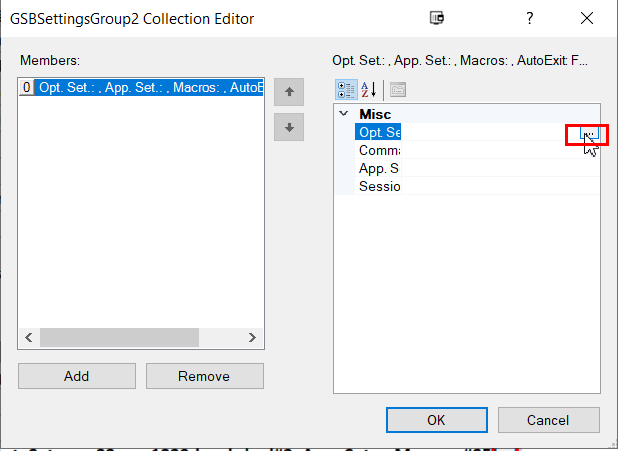Move the selected member up
This screenshot has width=621, height=451.
[x=289, y=92]
